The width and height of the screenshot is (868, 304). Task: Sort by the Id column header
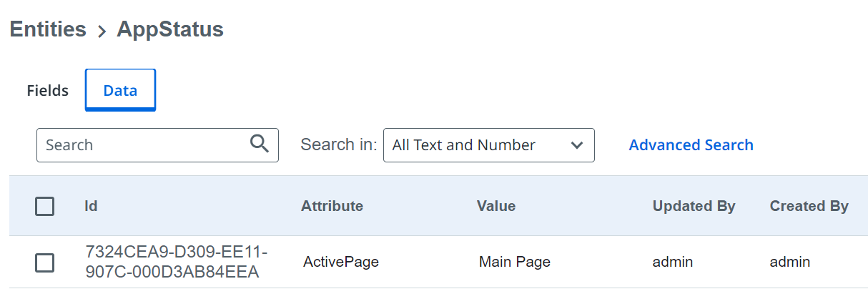point(91,206)
